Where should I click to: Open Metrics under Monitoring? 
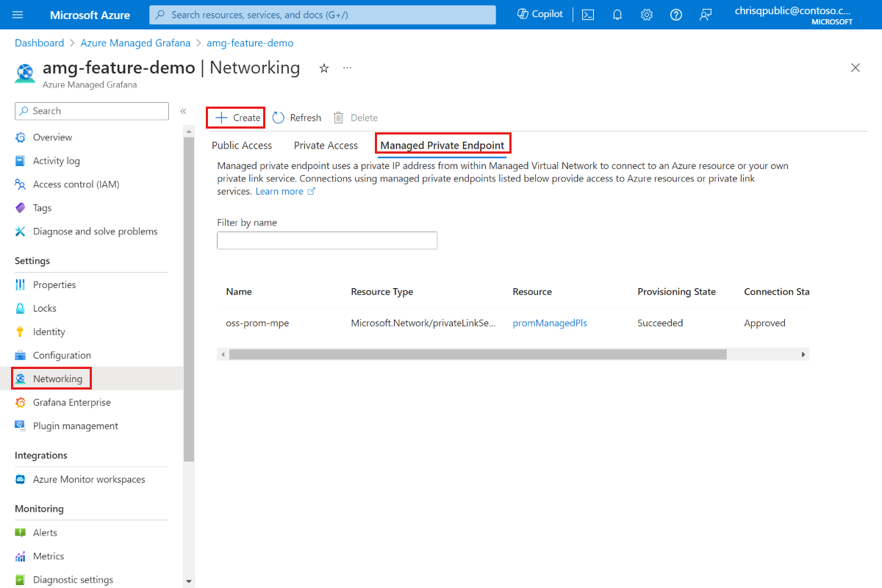47,556
